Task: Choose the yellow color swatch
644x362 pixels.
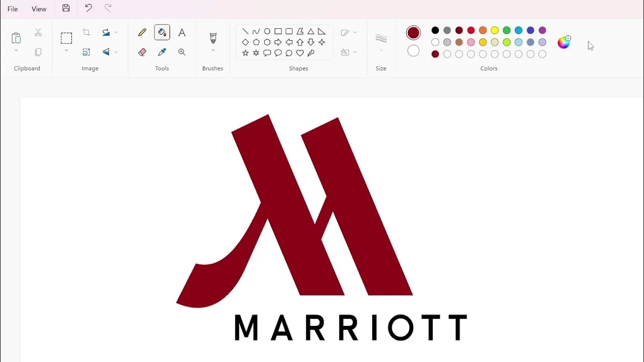Action: (495, 31)
